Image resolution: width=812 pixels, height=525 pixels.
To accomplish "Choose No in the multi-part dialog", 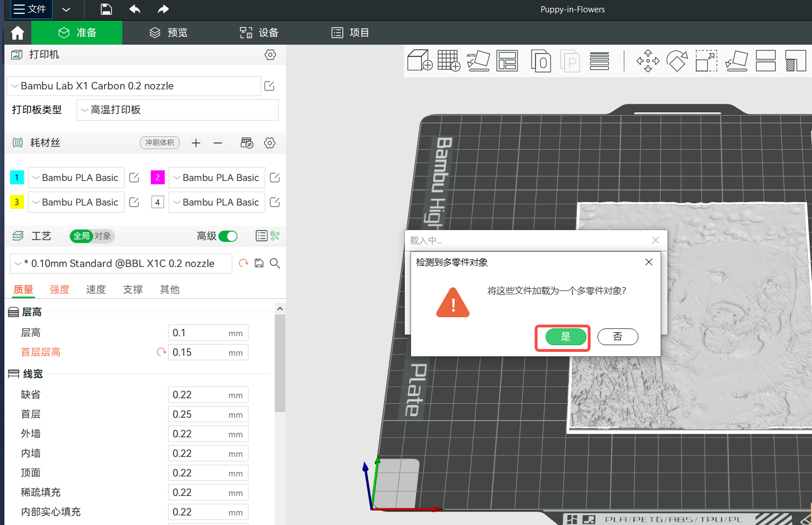I will point(618,337).
